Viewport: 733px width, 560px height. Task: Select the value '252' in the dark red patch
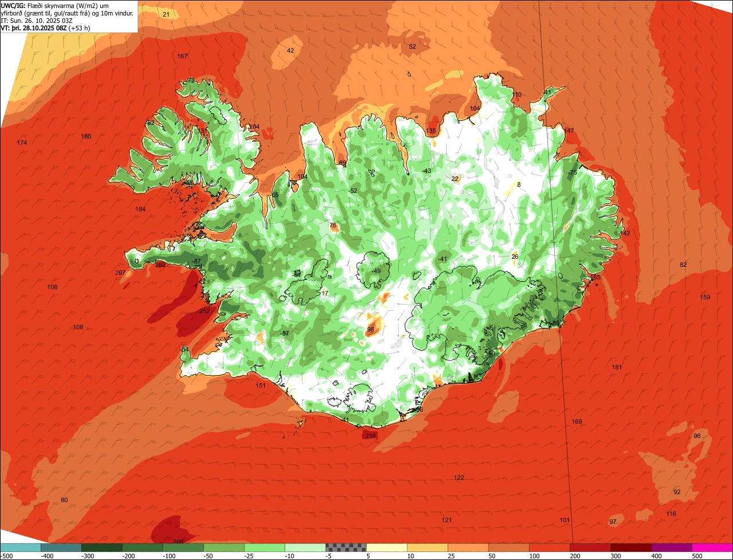pyautogui.click(x=204, y=311)
